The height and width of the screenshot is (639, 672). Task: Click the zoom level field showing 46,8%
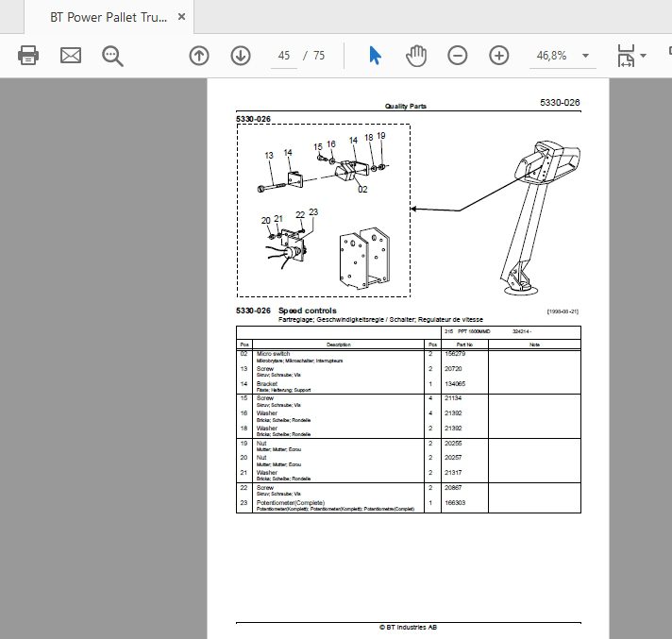[552, 56]
